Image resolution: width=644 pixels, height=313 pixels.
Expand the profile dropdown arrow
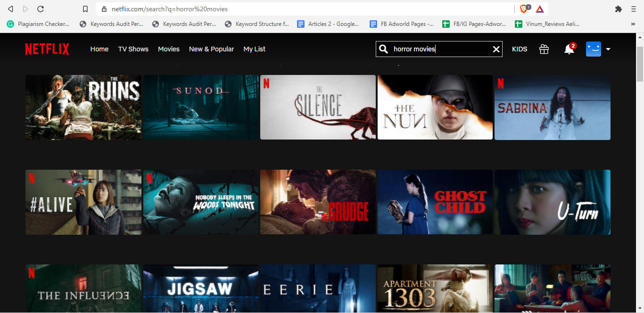point(608,49)
